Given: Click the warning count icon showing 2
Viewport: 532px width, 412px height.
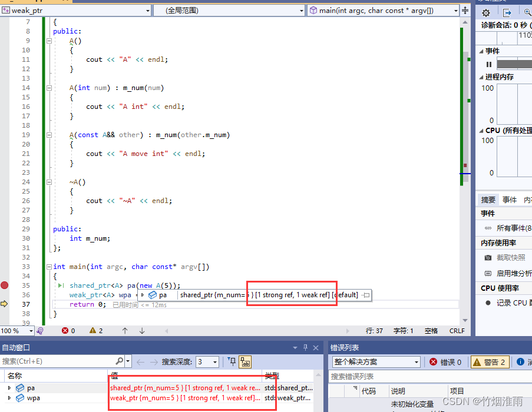Looking at the screenshot, I should pyautogui.click(x=92, y=331).
